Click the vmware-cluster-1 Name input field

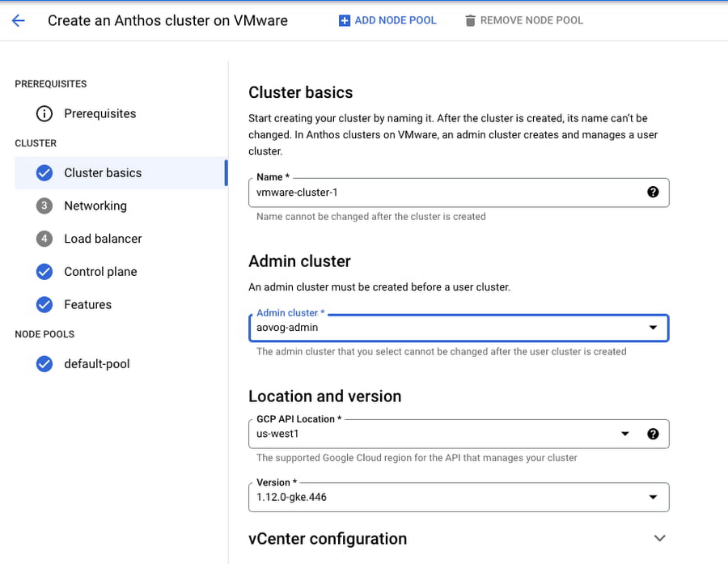tap(459, 193)
